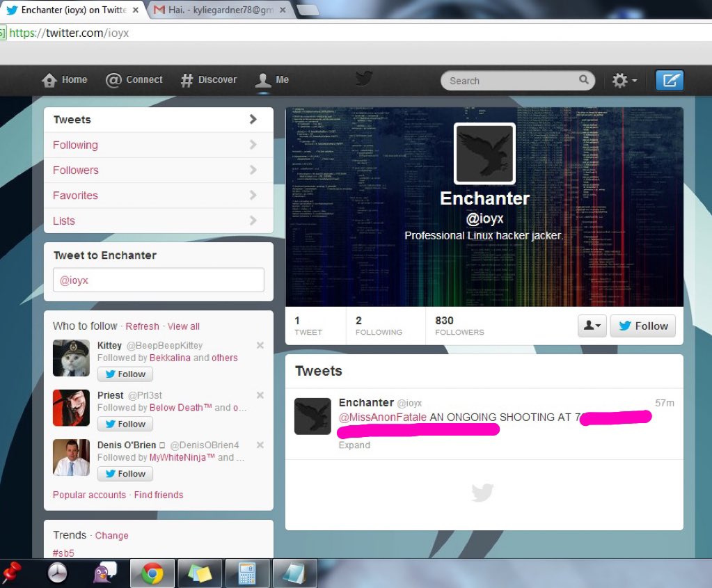Image resolution: width=712 pixels, height=588 pixels.
Task: Click the 57m tweet timestamp
Action: pyautogui.click(x=665, y=403)
